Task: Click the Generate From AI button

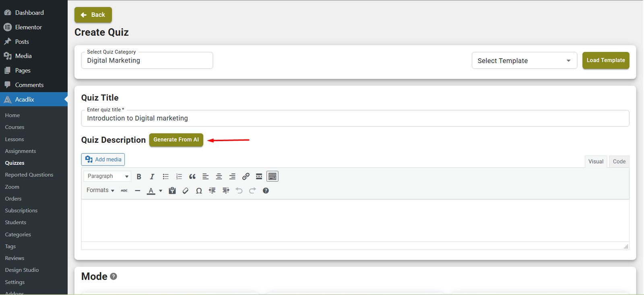Action: 176,140
